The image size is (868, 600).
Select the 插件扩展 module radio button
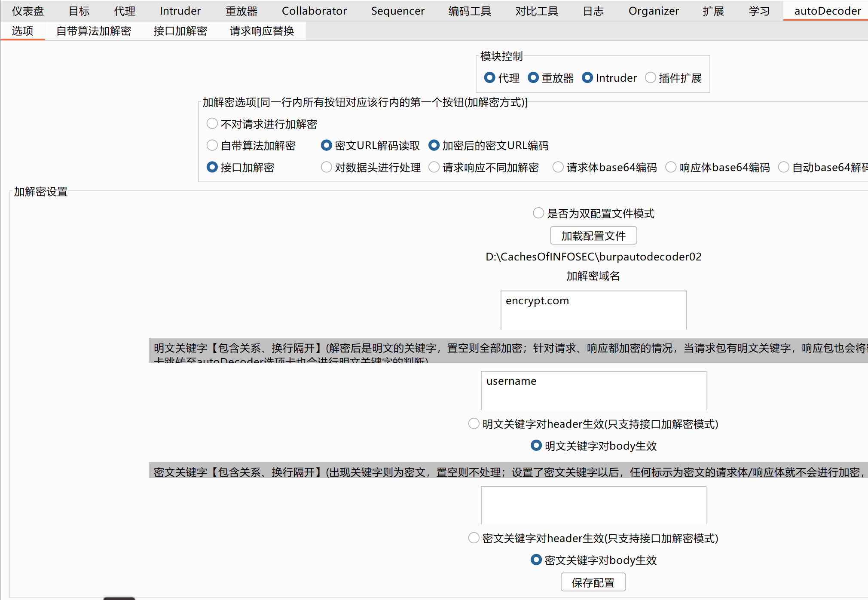tap(650, 77)
